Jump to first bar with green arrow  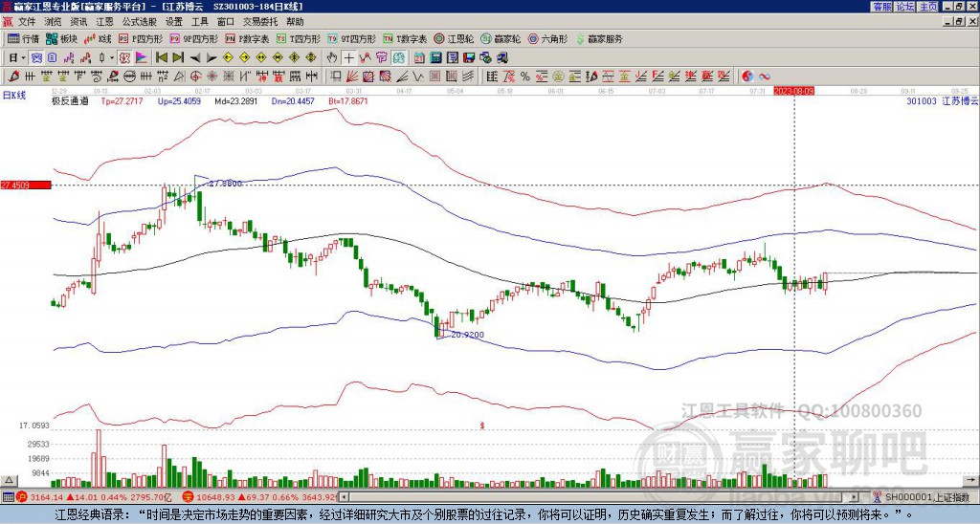pos(161,58)
